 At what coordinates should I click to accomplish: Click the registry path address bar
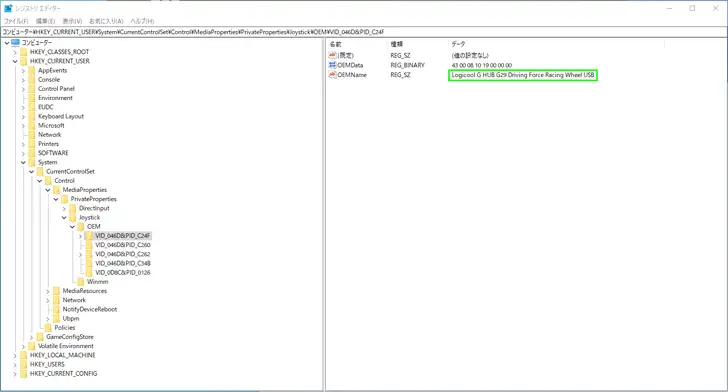[364, 32]
